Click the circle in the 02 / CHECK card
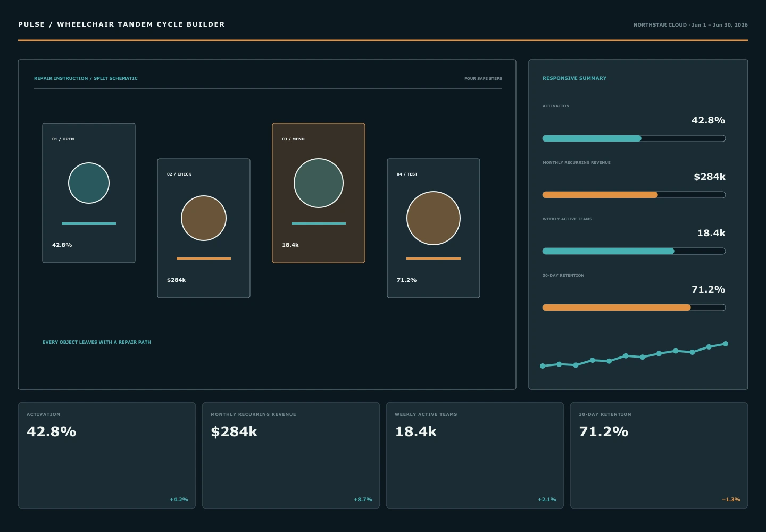The width and height of the screenshot is (766, 532). click(x=204, y=218)
